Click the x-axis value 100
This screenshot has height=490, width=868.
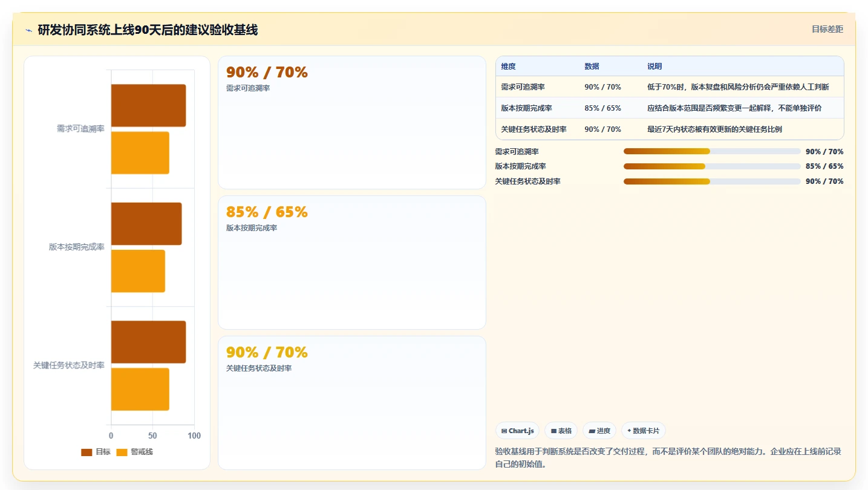tap(194, 436)
